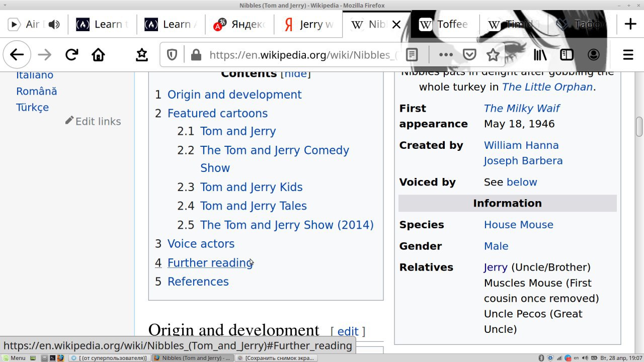The width and height of the screenshot is (644, 362).
Task: Switch language to Română
Action: tap(37, 91)
